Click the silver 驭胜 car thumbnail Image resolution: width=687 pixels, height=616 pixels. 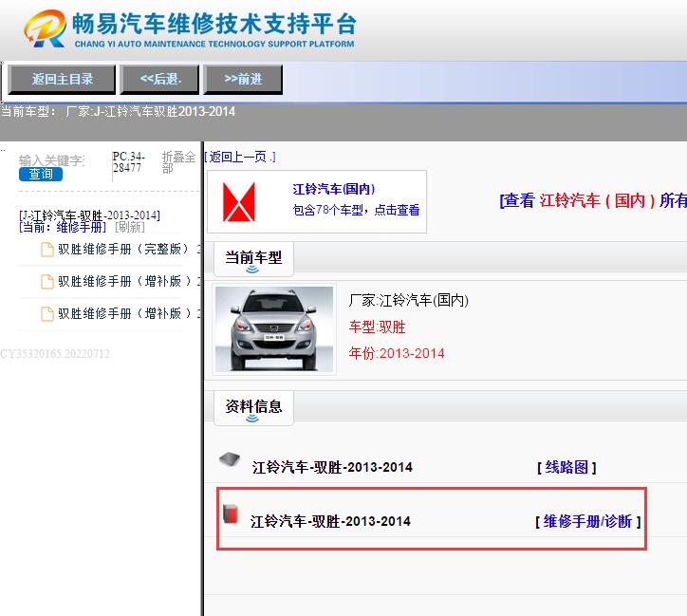[274, 329]
